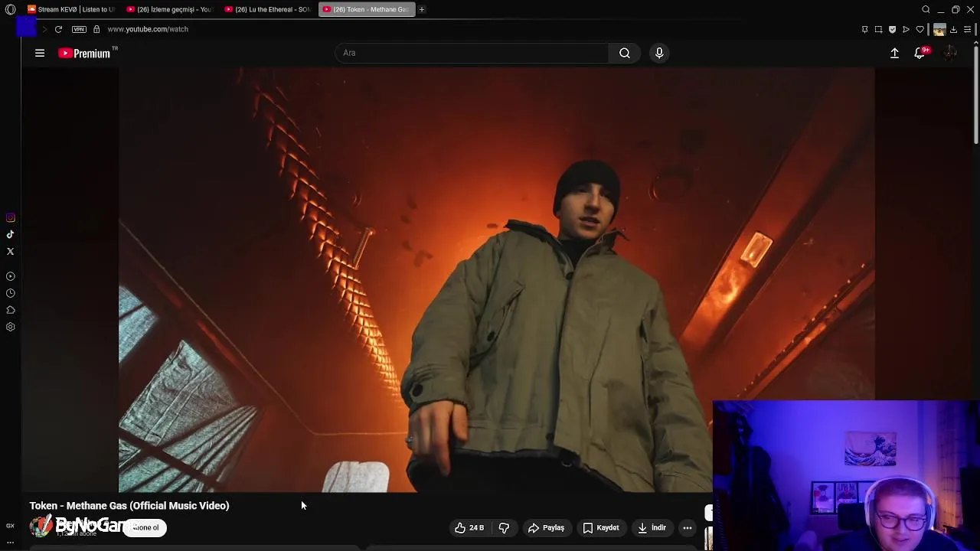
Task: Open the extensions cube icon in sidebar
Action: point(11,310)
